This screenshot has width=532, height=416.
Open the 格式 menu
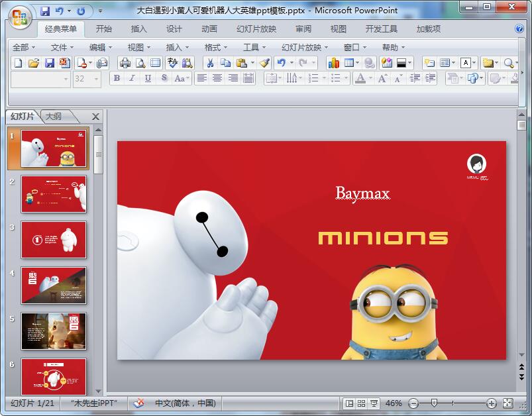point(216,48)
